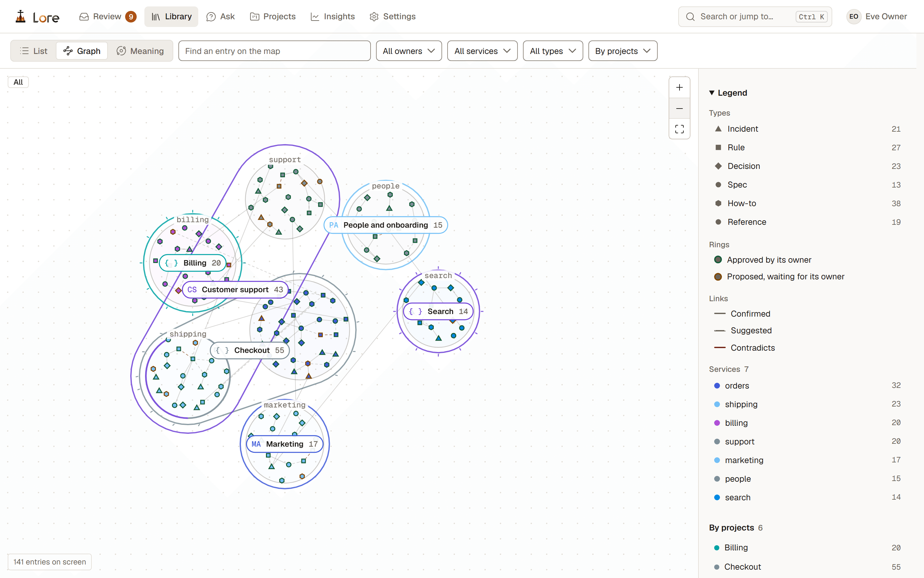Select the Incident type in legend

(807, 129)
